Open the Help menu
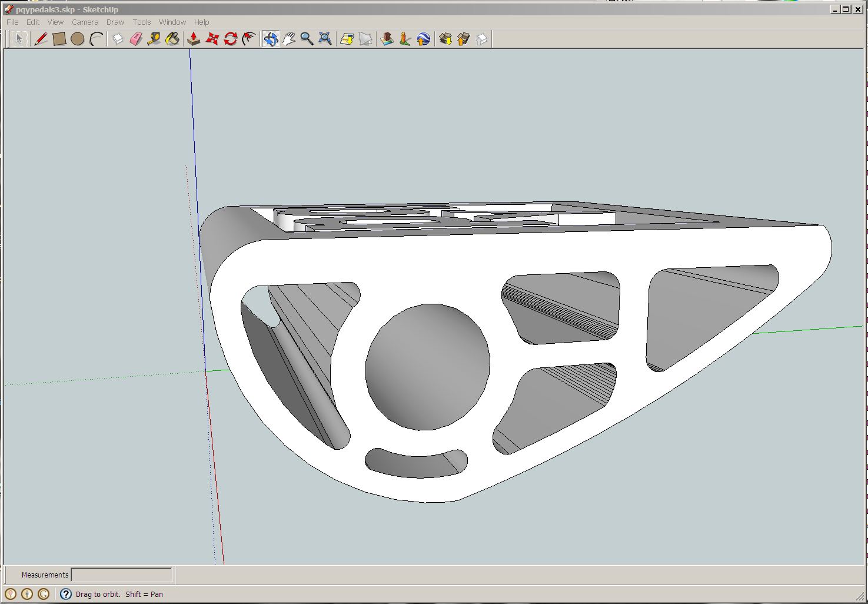 tap(202, 22)
